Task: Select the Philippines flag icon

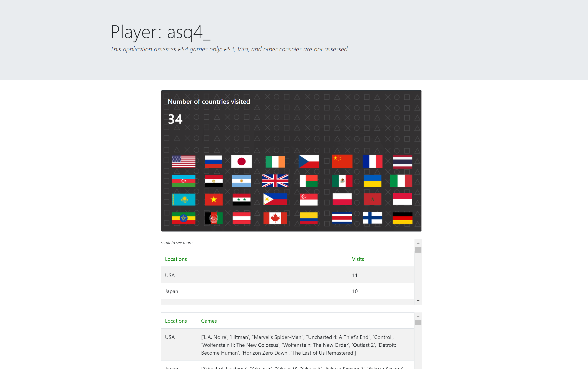Action: 275,199
